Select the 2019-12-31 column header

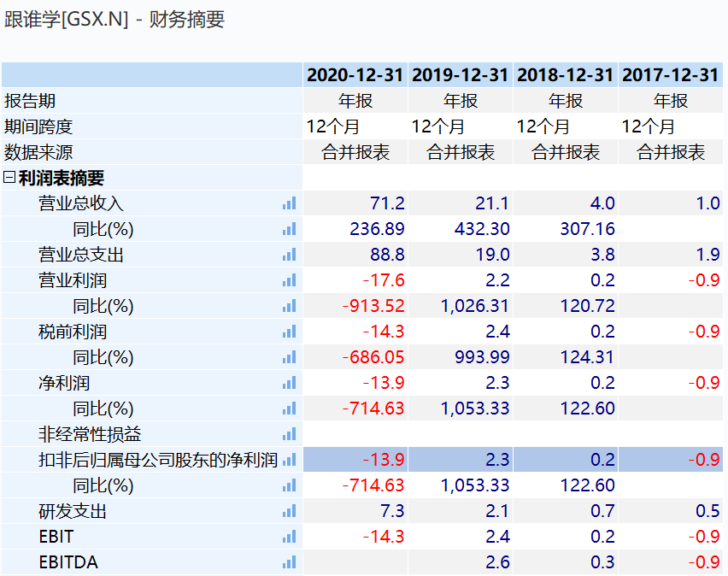coord(460,75)
